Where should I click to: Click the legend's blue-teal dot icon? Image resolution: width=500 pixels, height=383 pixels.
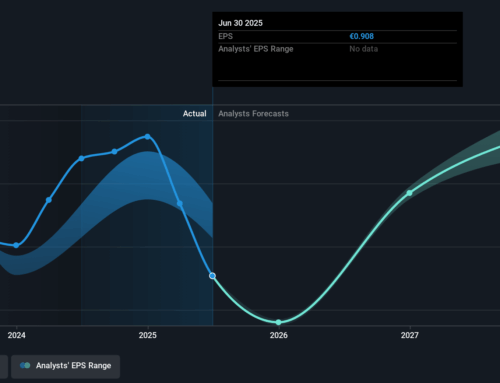tap(25, 366)
